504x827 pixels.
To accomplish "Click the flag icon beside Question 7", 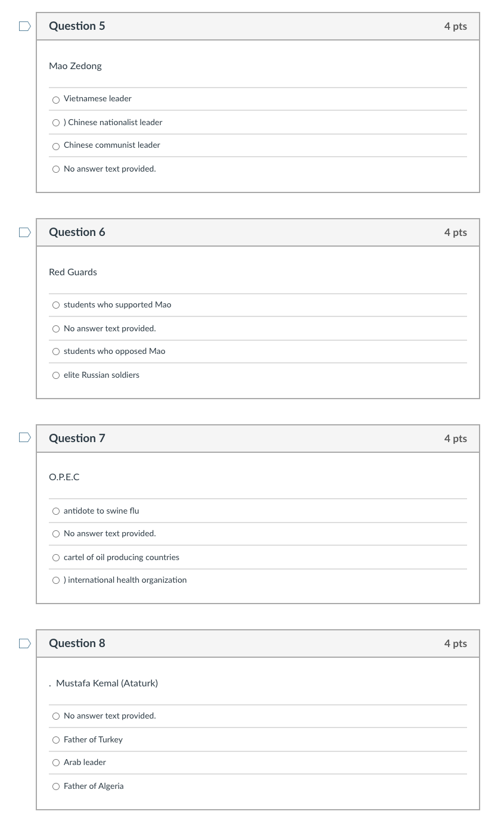I will (x=24, y=437).
